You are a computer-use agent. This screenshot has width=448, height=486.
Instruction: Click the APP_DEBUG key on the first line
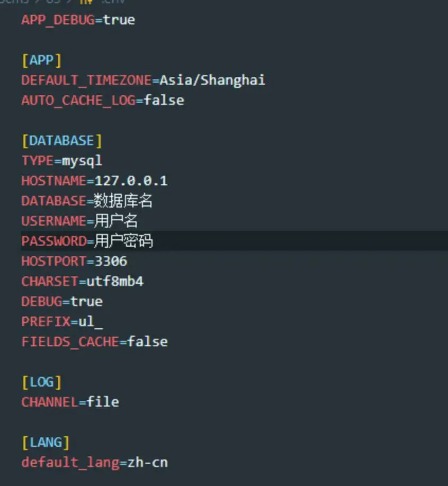(x=59, y=20)
